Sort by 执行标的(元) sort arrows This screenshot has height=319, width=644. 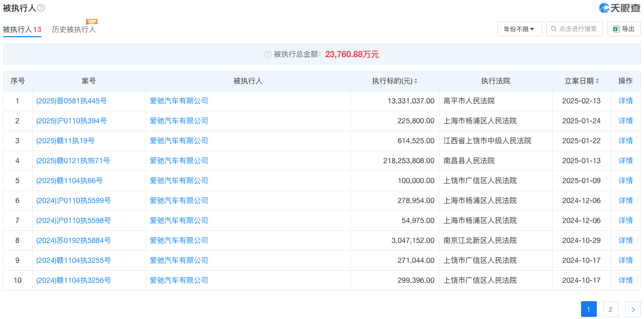pos(416,81)
